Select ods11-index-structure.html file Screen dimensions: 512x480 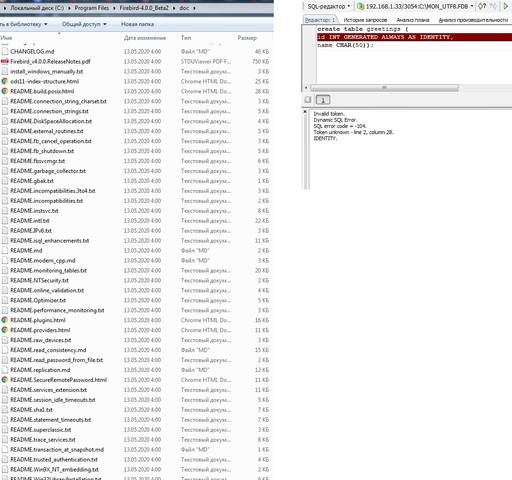[x=44, y=81]
